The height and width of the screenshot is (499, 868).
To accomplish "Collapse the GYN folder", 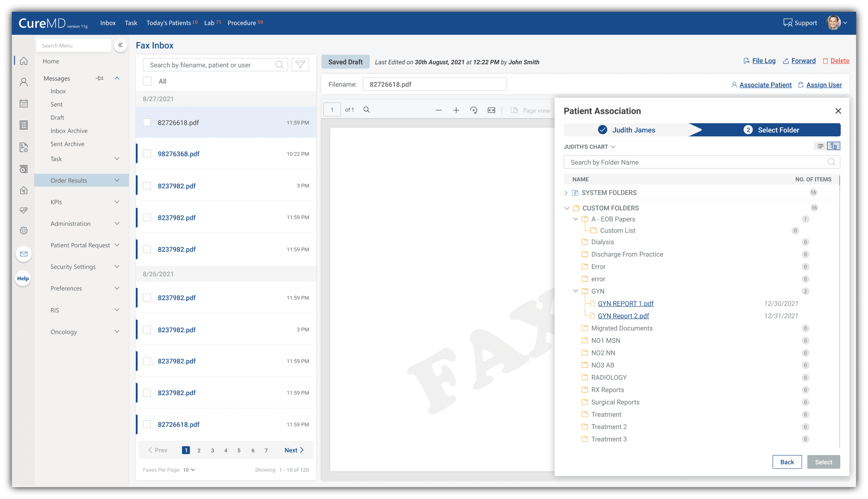I will coord(575,291).
